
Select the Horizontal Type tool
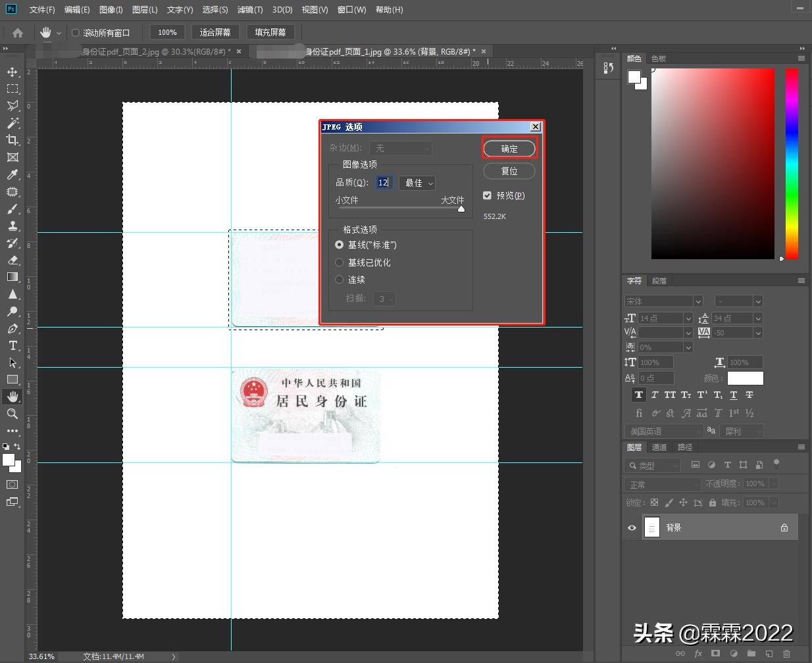pos(13,345)
